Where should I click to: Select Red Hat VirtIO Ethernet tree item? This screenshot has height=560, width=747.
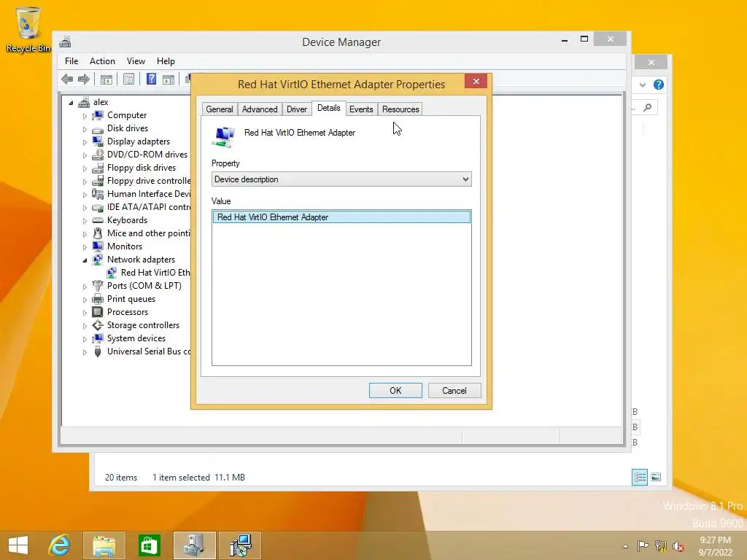(x=155, y=273)
